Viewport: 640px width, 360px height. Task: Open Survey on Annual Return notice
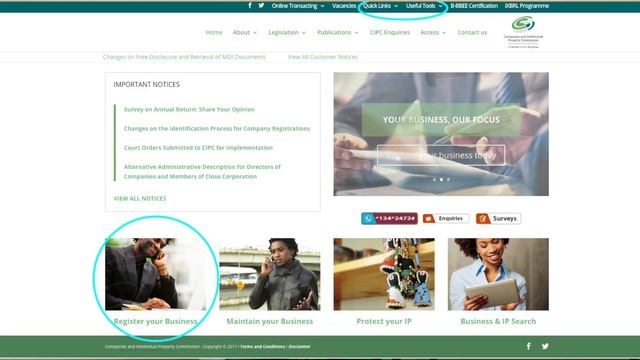(189, 109)
